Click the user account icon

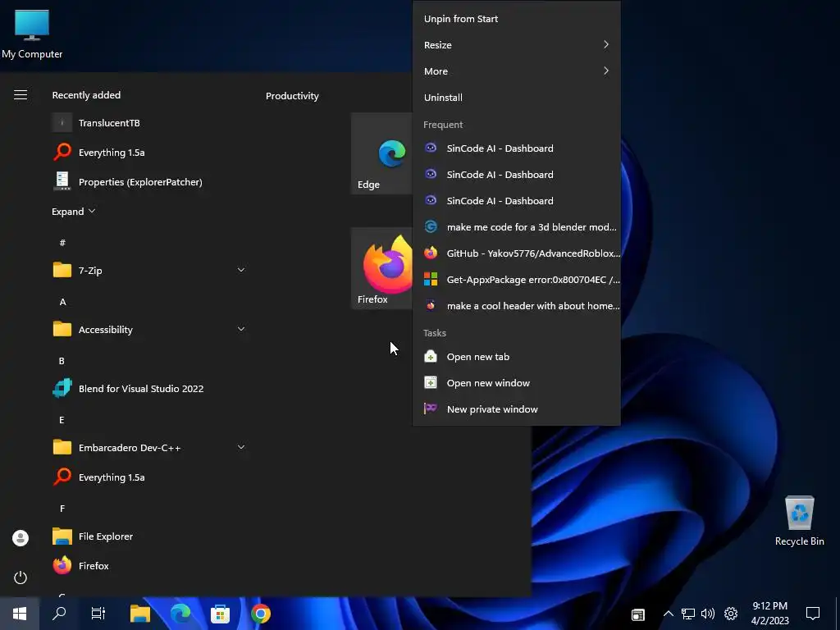click(21, 538)
